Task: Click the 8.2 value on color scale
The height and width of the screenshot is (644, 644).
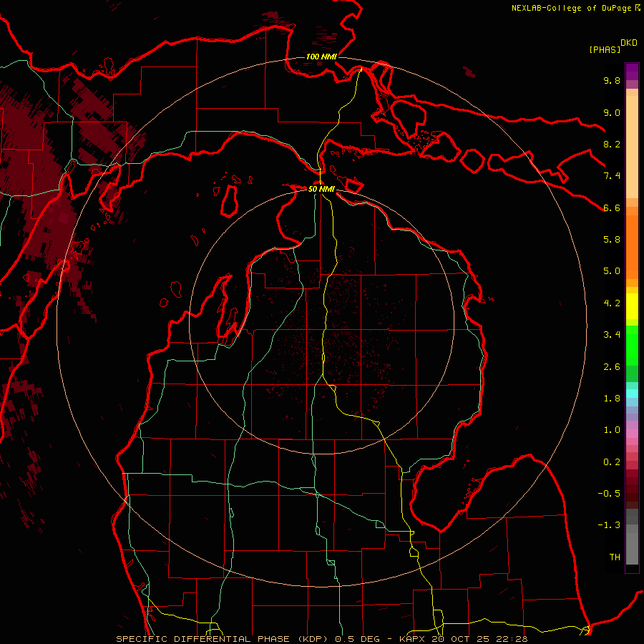Action: [612, 144]
